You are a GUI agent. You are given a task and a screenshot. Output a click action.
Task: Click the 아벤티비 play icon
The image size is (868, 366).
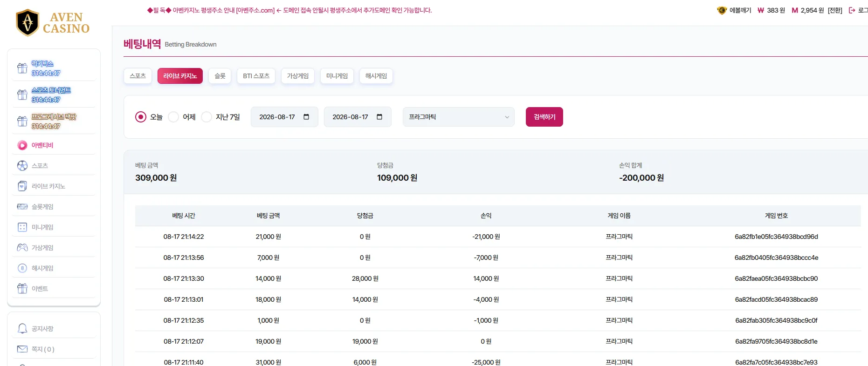[x=22, y=145]
